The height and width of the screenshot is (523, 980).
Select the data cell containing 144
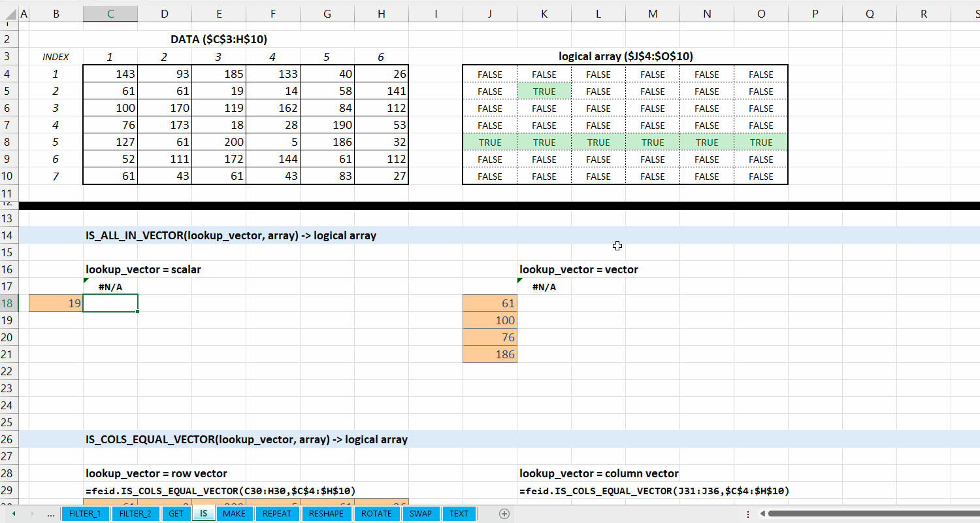273,159
